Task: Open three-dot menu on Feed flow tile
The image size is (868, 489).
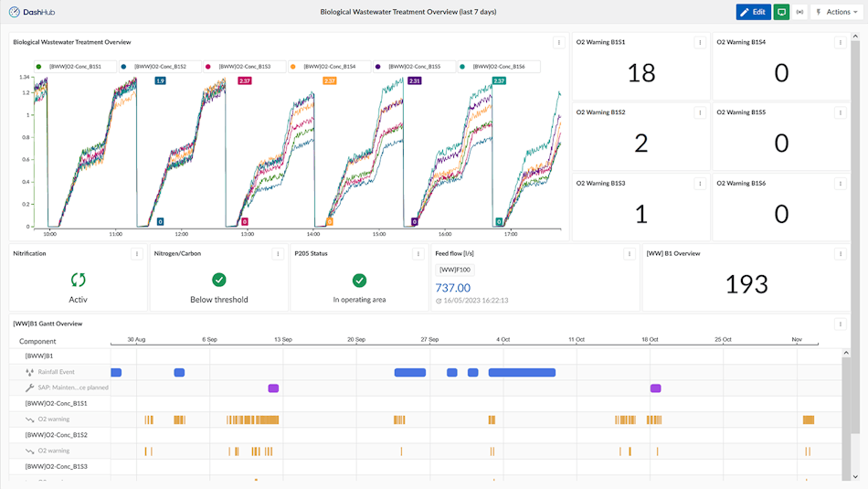Action: tap(630, 253)
